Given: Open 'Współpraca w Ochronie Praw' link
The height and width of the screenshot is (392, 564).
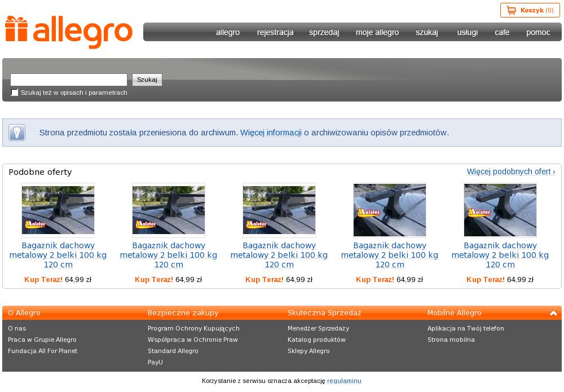Looking at the screenshot, I should click(x=193, y=340).
